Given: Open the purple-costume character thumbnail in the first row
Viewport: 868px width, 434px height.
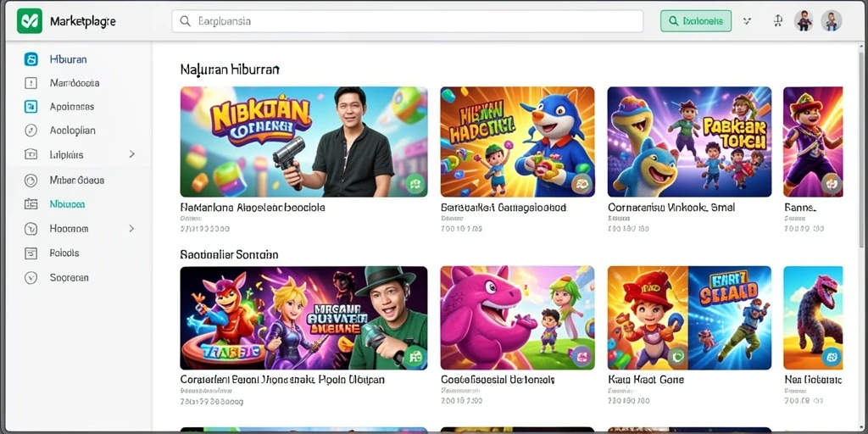Looking at the screenshot, I should 813,142.
